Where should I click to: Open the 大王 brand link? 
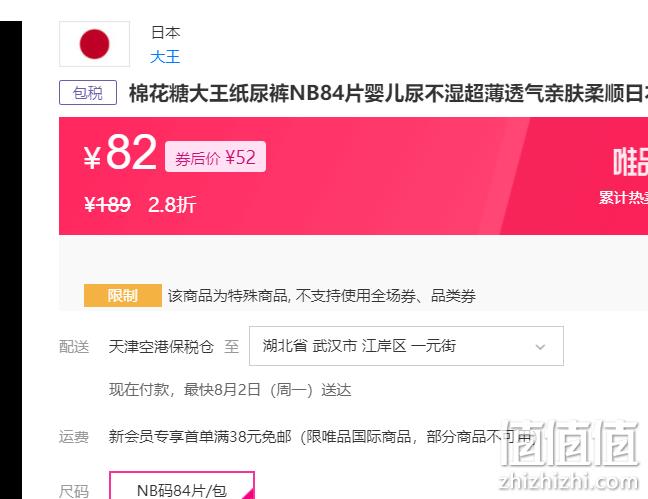(165, 57)
